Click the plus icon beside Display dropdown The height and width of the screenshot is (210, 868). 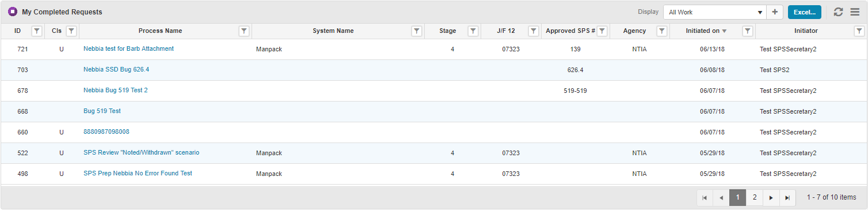point(775,12)
